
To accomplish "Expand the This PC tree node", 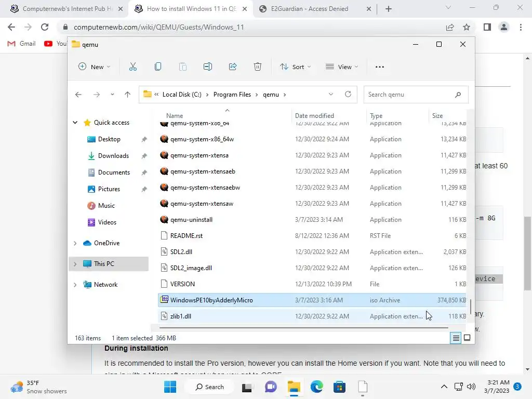I will (75, 264).
